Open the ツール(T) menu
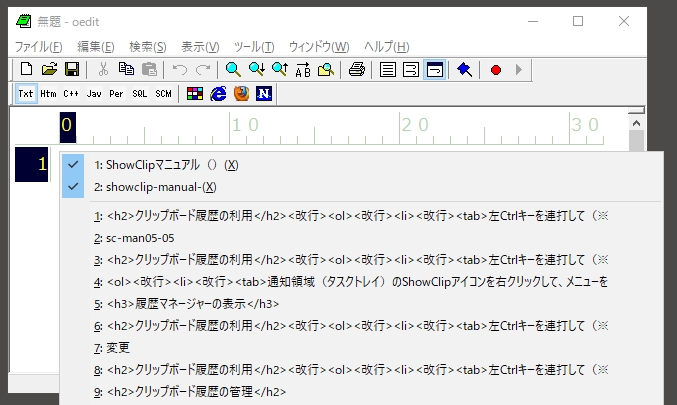Viewport: 677px width, 405px height. 254,47
